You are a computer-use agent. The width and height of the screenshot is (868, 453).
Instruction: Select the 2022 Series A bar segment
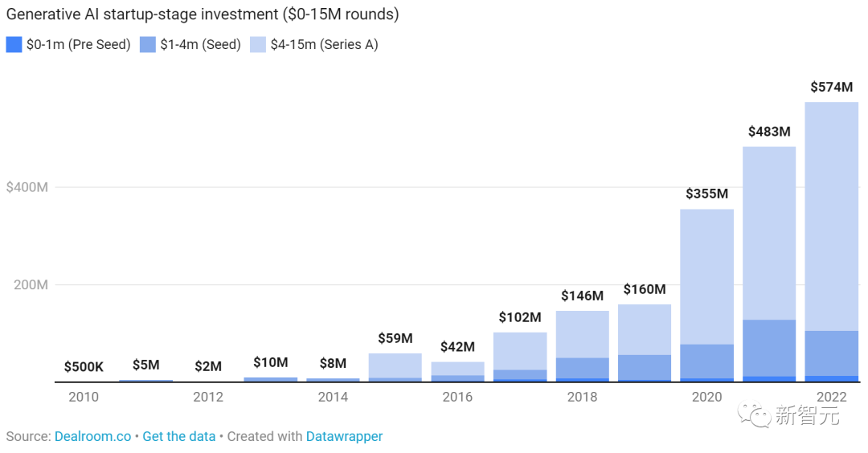832,216
